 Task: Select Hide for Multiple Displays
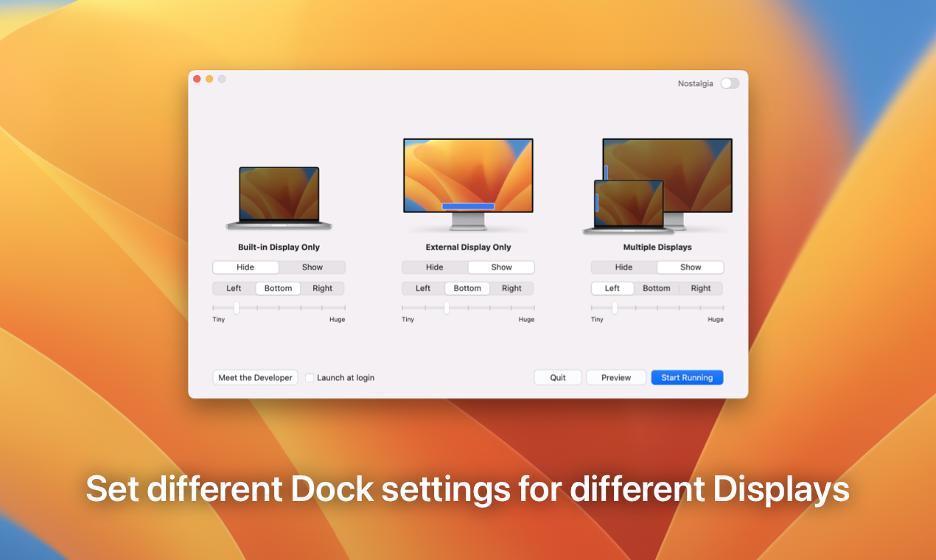pyautogui.click(x=624, y=267)
